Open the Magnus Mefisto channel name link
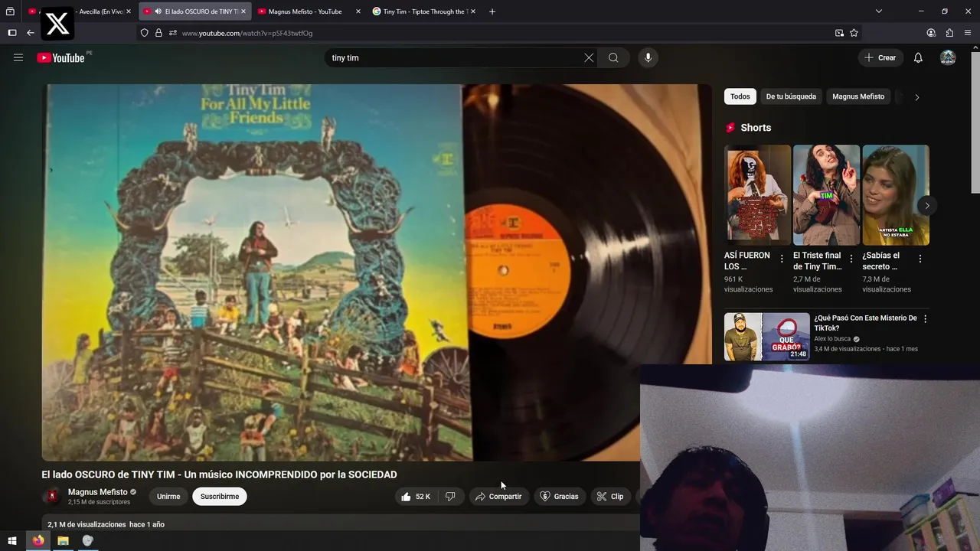 coord(98,492)
